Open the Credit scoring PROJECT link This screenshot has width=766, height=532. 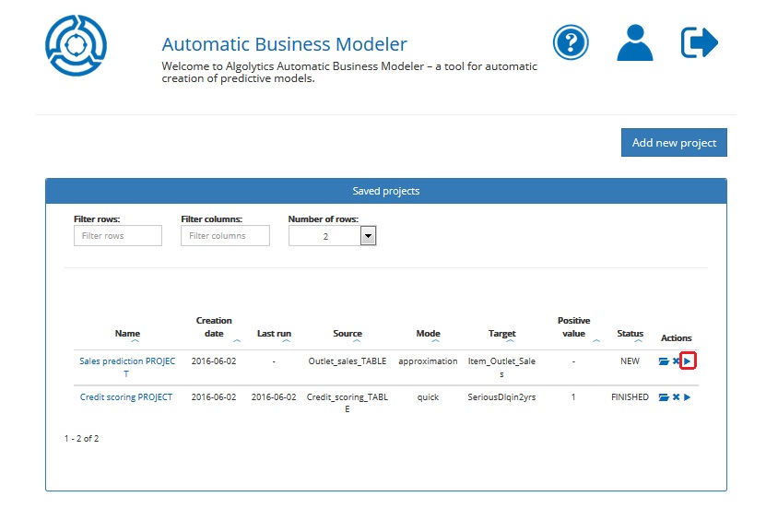126,397
